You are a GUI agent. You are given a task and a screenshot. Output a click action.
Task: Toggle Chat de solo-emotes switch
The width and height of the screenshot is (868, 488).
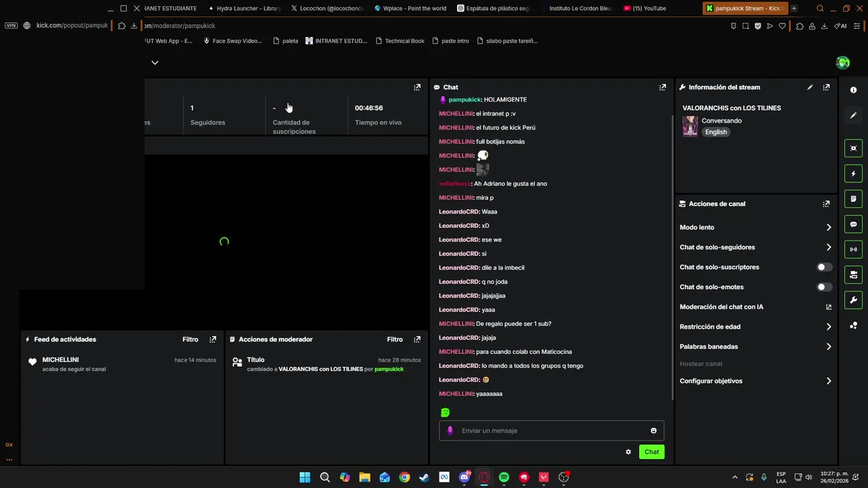tap(824, 287)
